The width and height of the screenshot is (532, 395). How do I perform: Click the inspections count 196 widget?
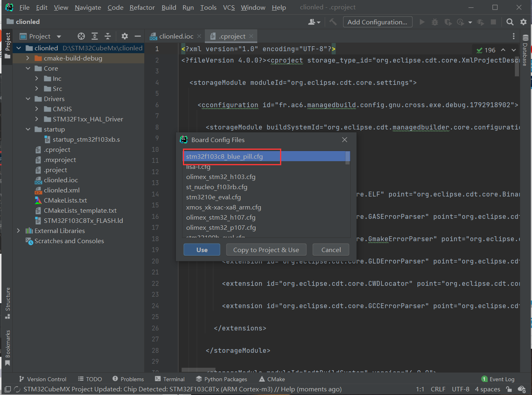click(x=486, y=50)
